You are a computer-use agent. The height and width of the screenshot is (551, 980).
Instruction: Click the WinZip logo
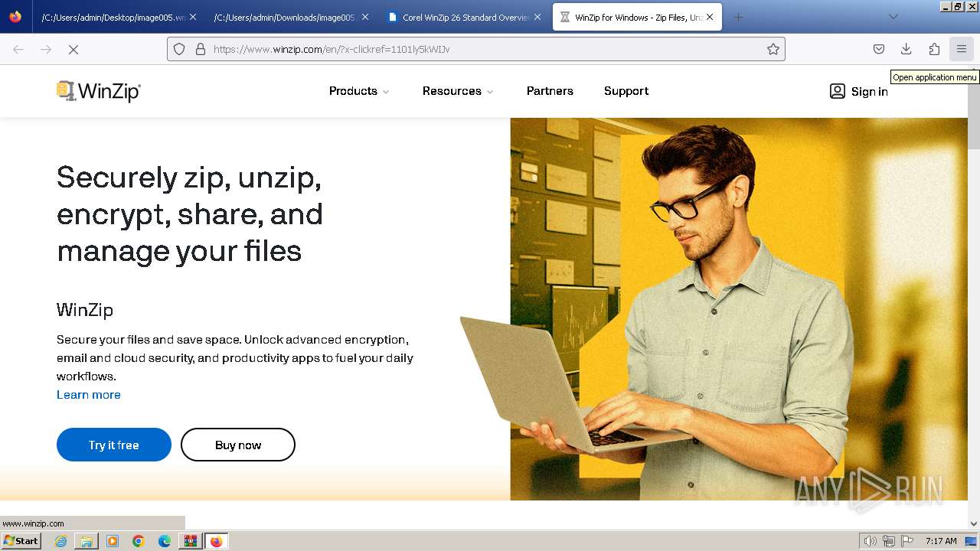tap(99, 91)
